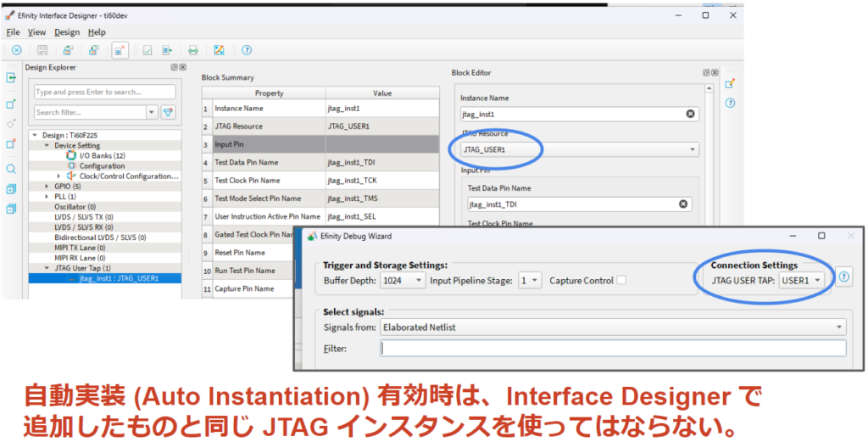Click the Save floppy disk icon
The image size is (868, 442).
tap(42, 50)
